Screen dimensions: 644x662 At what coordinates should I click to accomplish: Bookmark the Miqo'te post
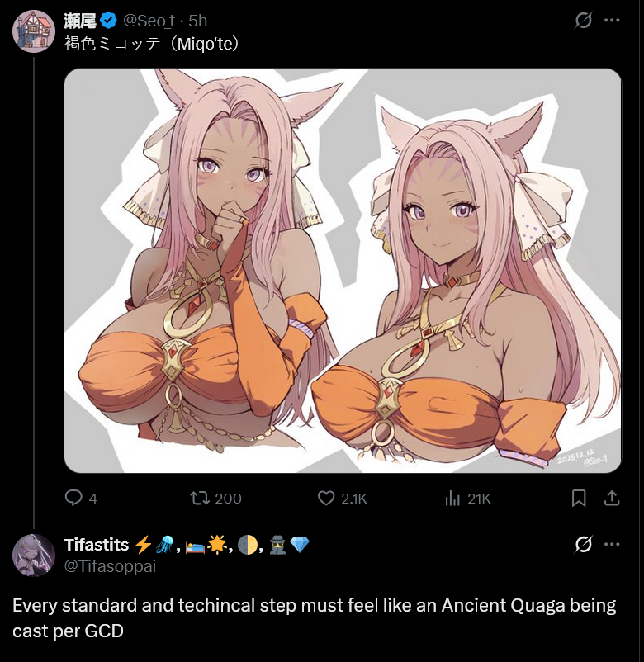tap(579, 499)
